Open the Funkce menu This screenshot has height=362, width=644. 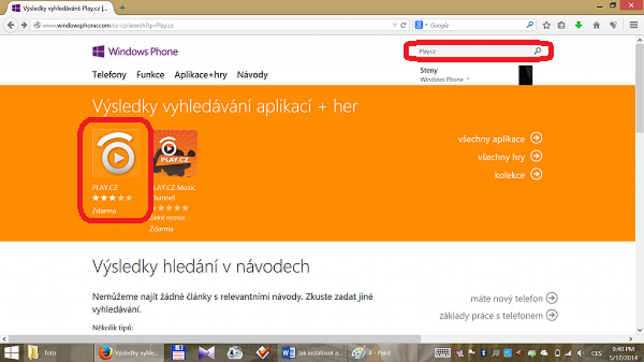pos(150,74)
